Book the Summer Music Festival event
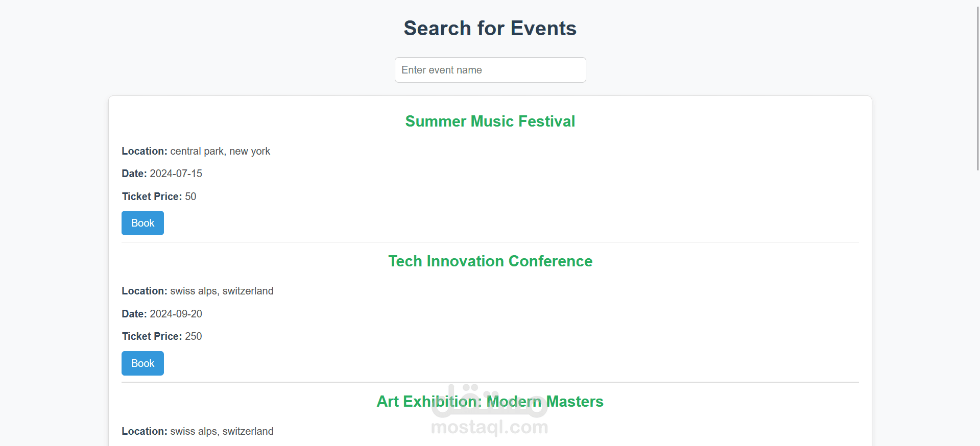 pyautogui.click(x=142, y=223)
